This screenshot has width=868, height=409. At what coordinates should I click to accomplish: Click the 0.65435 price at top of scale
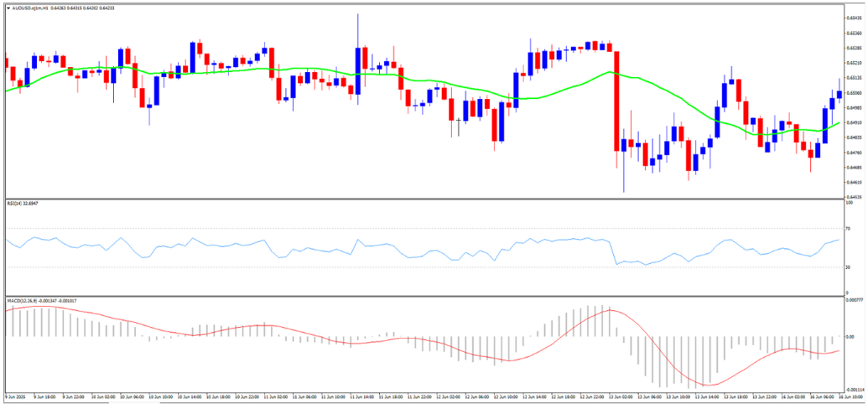854,18
